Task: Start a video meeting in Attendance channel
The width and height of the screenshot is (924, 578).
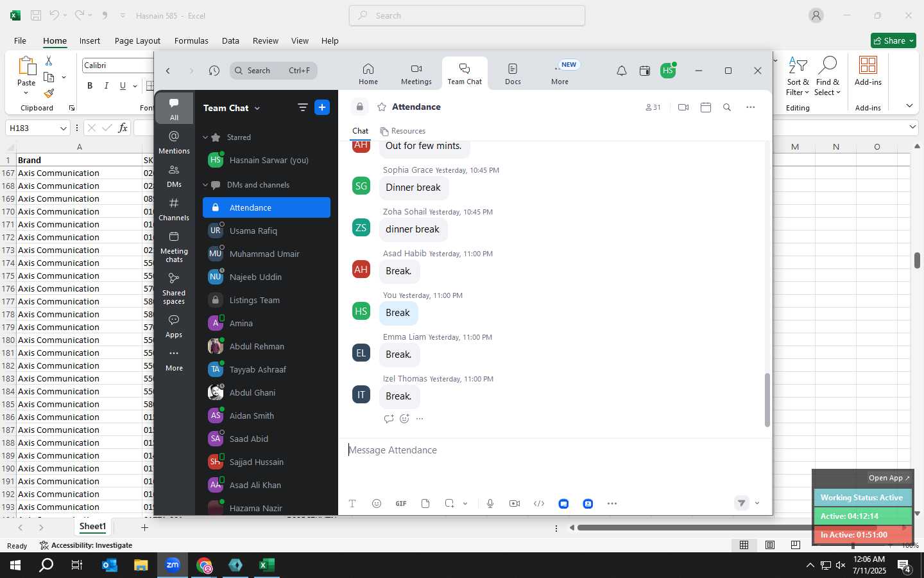Action: tap(683, 107)
